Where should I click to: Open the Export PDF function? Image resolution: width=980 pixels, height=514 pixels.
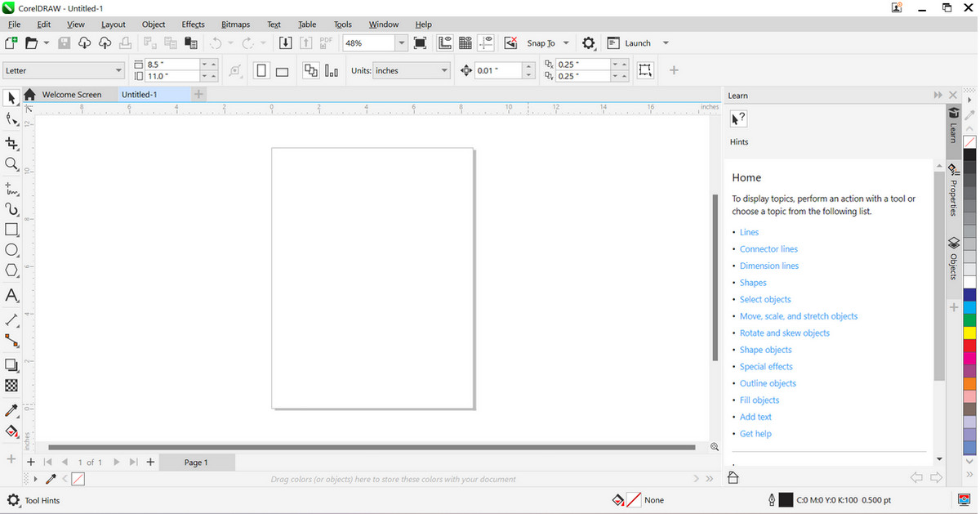click(x=325, y=42)
